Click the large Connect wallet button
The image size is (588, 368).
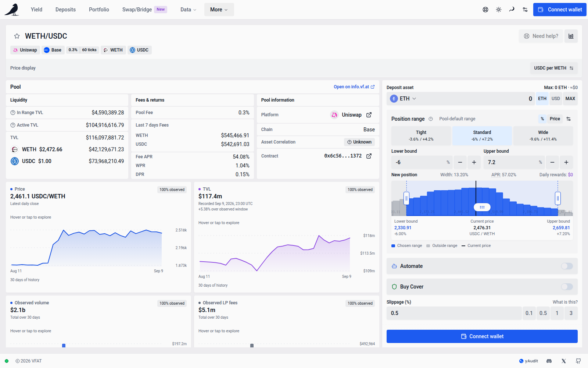tap(482, 336)
